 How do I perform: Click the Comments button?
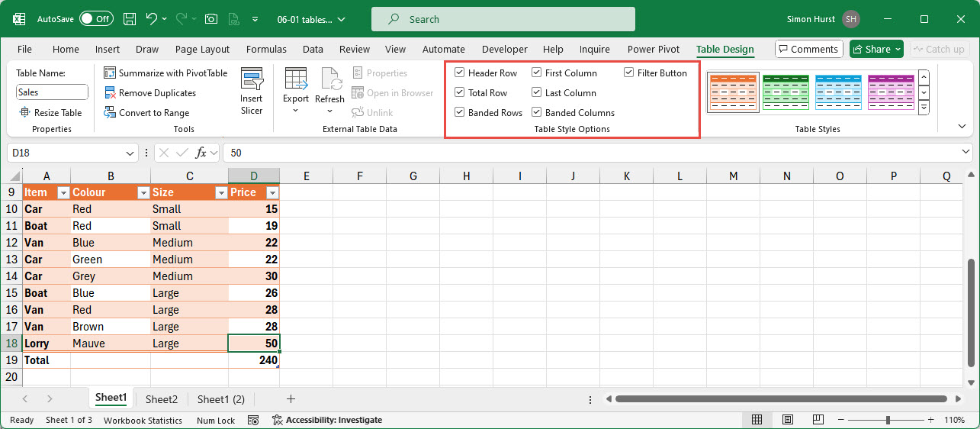pos(808,49)
